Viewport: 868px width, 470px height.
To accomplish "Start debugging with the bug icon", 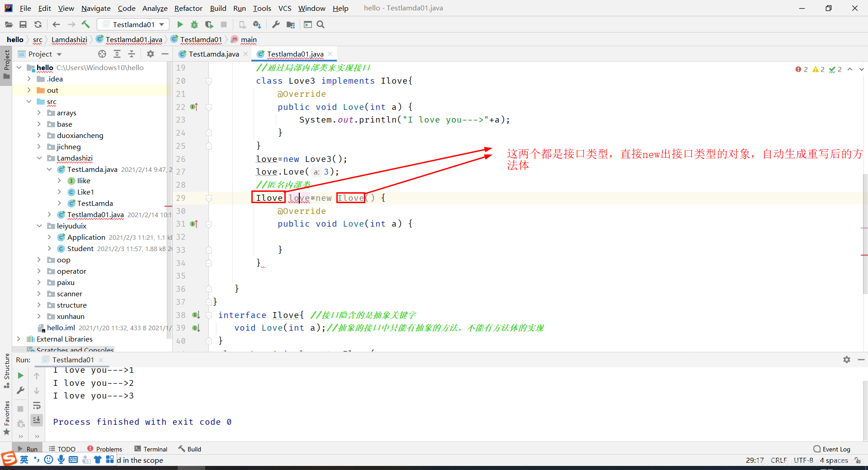I will pyautogui.click(x=194, y=24).
